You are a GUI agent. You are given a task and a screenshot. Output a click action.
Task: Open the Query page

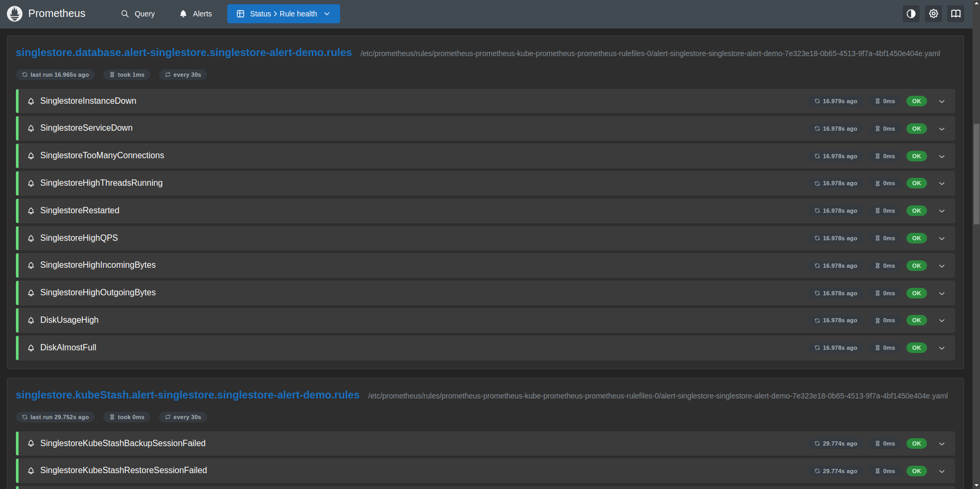point(138,14)
